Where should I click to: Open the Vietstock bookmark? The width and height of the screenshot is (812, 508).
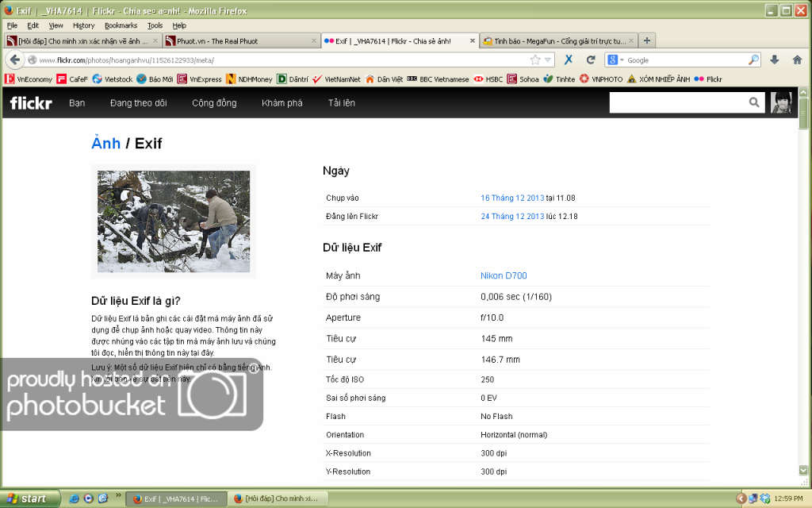[x=113, y=79]
